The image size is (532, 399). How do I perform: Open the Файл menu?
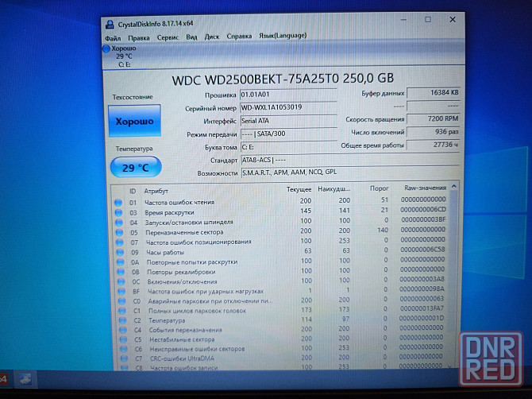tap(113, 38)
